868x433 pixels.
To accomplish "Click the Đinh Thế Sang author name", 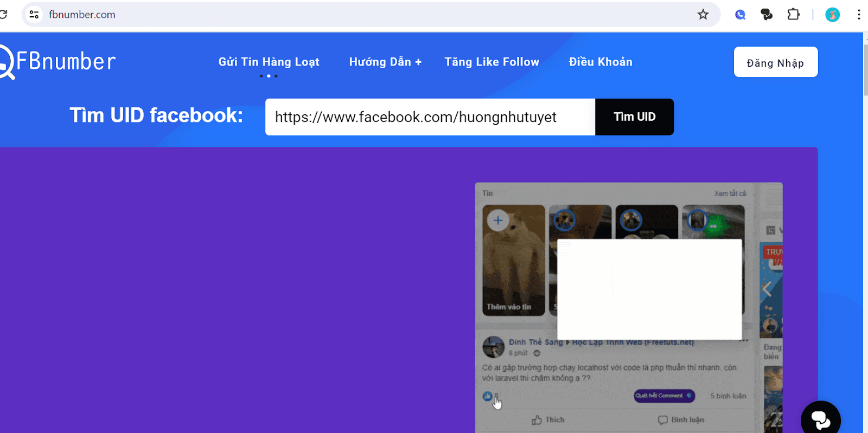I will pyautogui.click(x=535, y=342).
